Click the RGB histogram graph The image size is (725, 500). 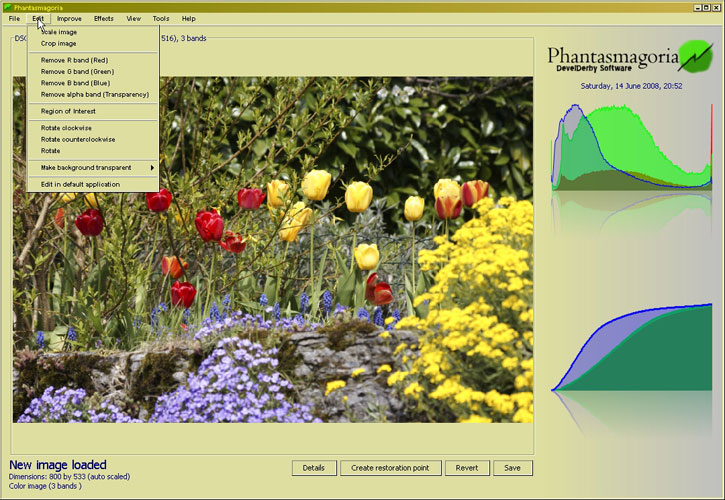(x=631, y=148)
